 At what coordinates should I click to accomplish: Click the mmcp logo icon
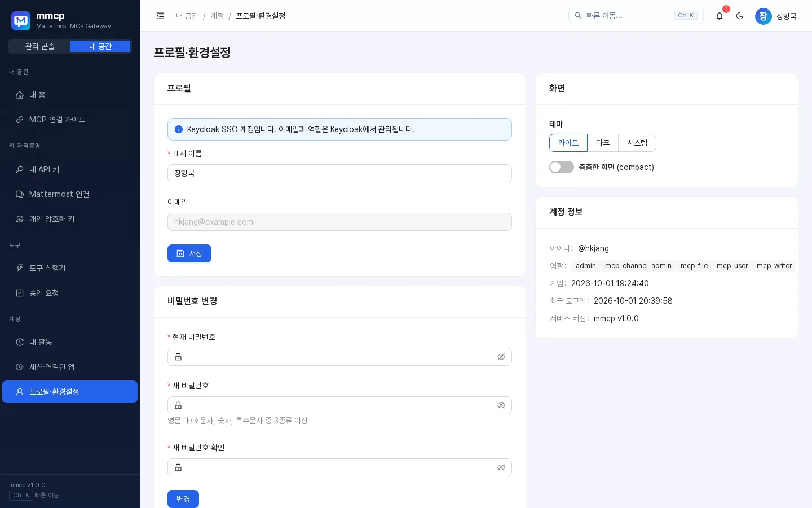pyautogui.click(x=21, y=21)
